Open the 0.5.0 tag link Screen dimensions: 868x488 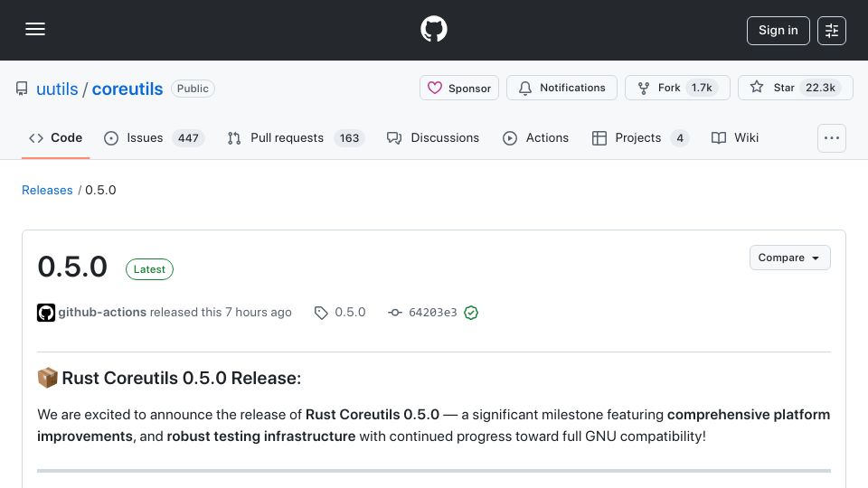(340, 312)
